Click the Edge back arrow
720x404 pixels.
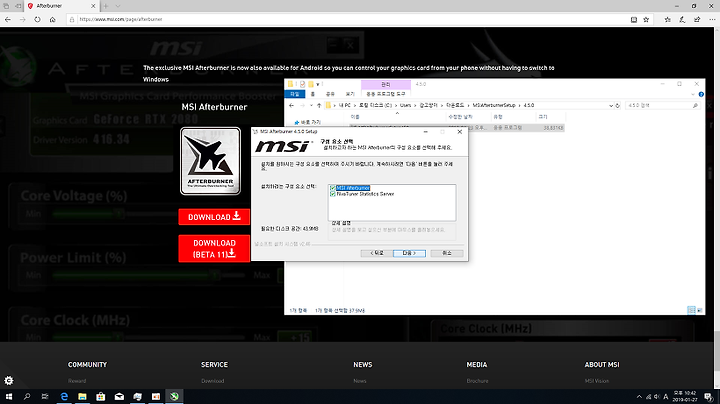pos(8,19)
